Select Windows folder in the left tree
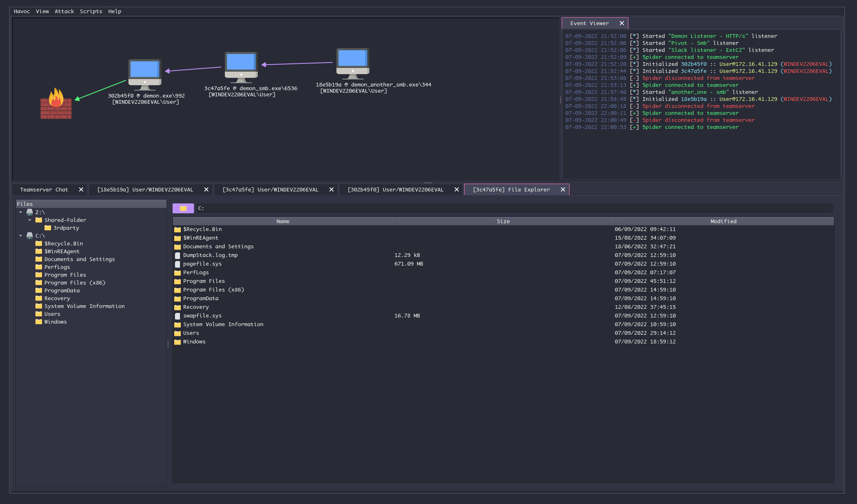Image resolution: width=857 pixels, height=504 pixels. (55, 322)
